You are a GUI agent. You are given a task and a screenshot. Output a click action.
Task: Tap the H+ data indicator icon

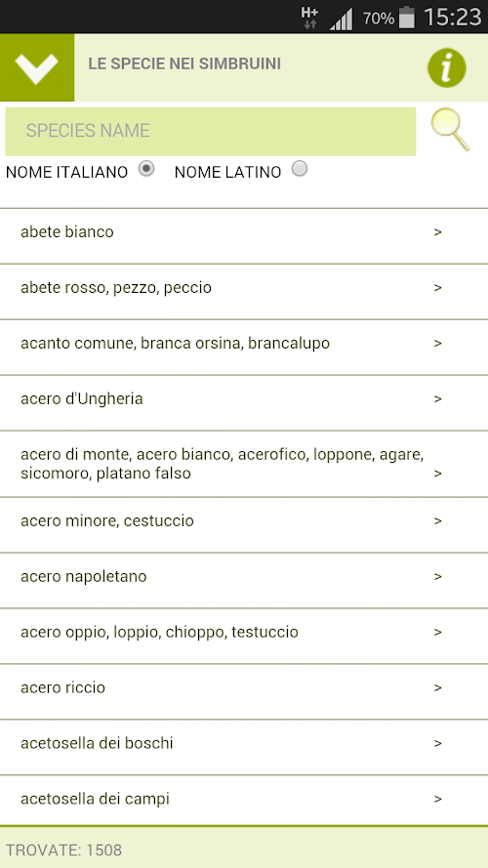[x=309, y=18]
